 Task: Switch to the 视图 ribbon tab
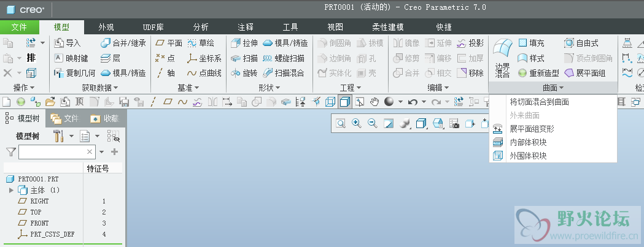335,27
